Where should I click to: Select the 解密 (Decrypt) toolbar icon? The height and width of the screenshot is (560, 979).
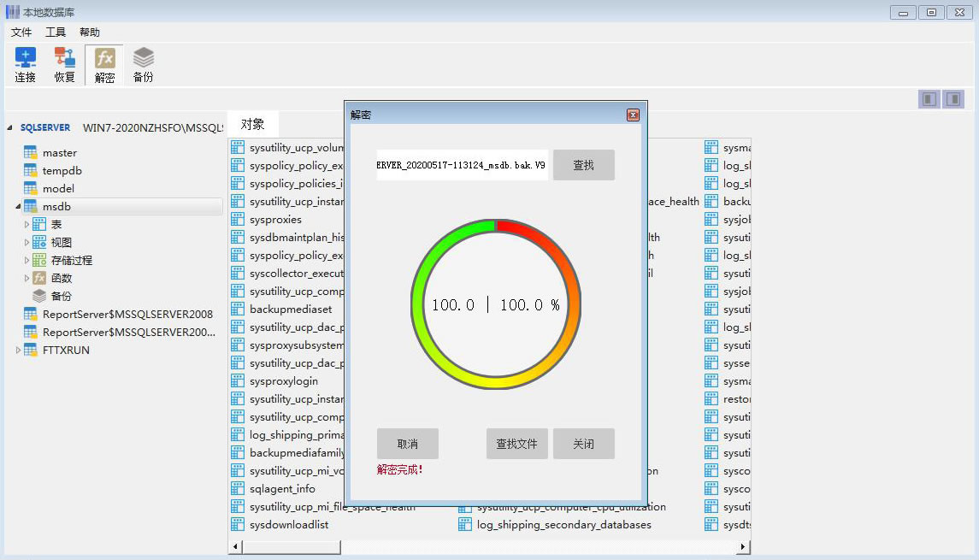pos(104,58)
